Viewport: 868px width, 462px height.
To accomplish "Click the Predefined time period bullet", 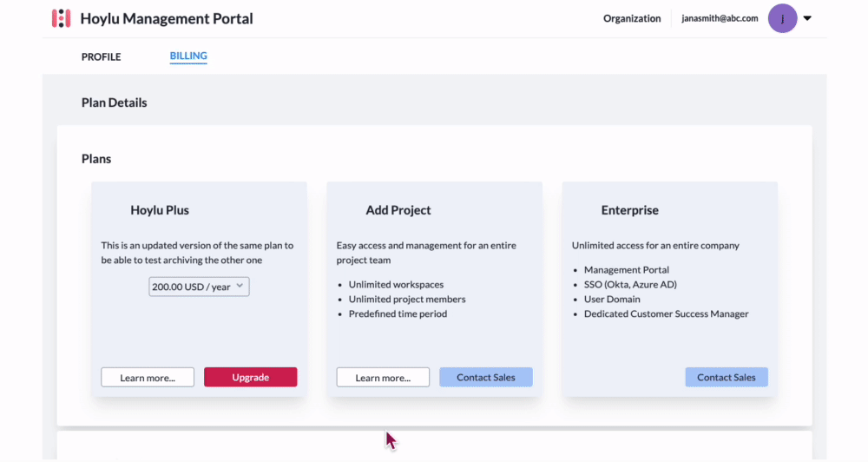I will coord(398,313).
